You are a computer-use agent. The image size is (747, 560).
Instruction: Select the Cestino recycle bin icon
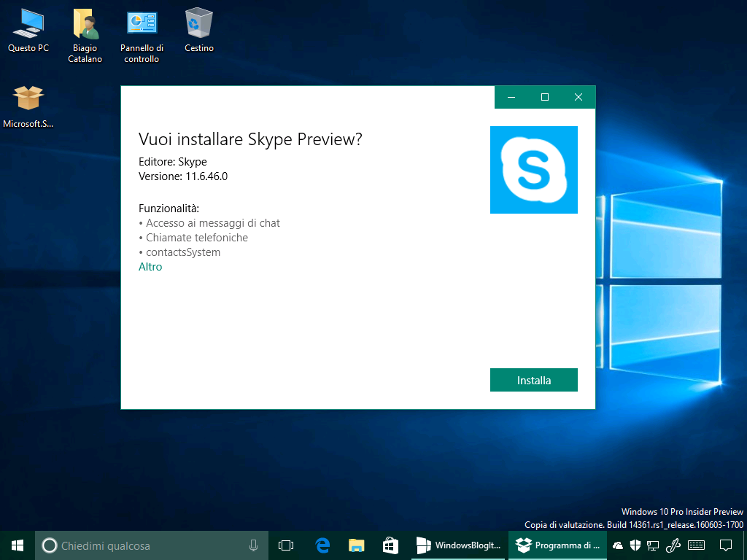(x=198, y=29)
